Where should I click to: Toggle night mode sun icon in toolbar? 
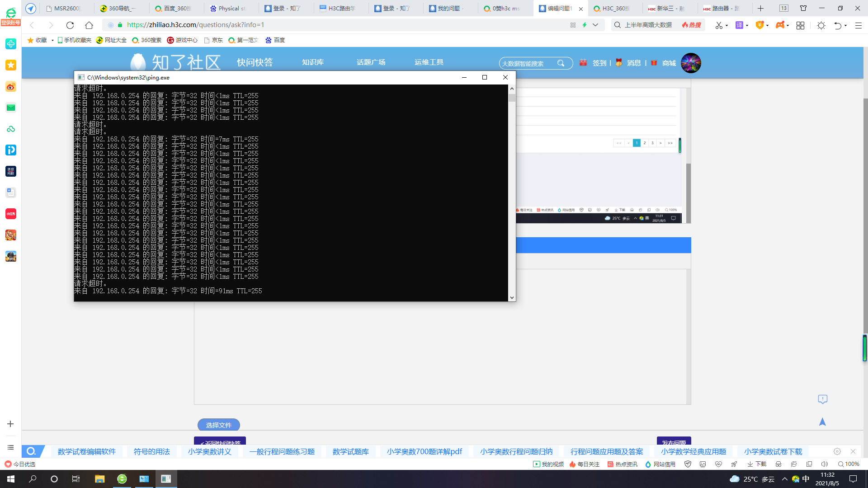[x=821, y=25]
